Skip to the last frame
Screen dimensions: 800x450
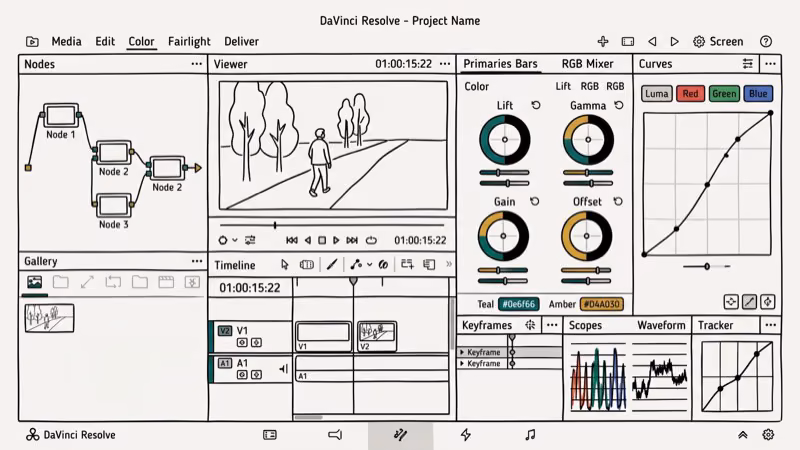click(x=352, y=240)
